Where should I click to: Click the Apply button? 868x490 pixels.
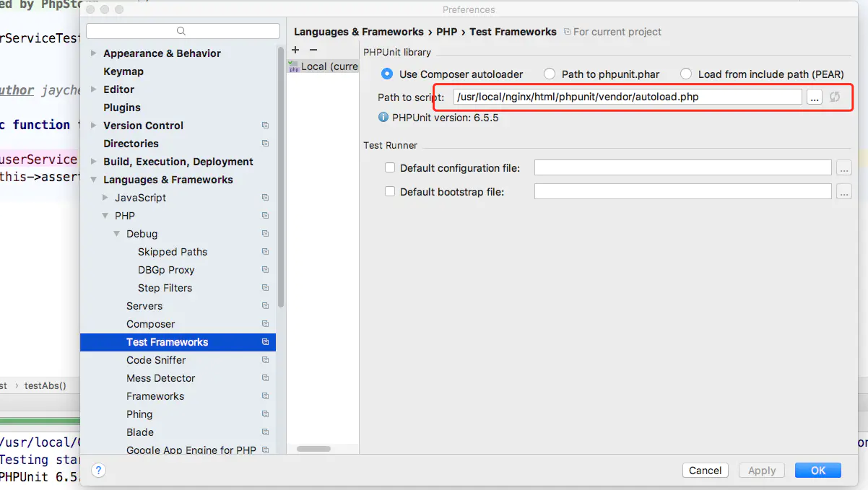point(762,471)
